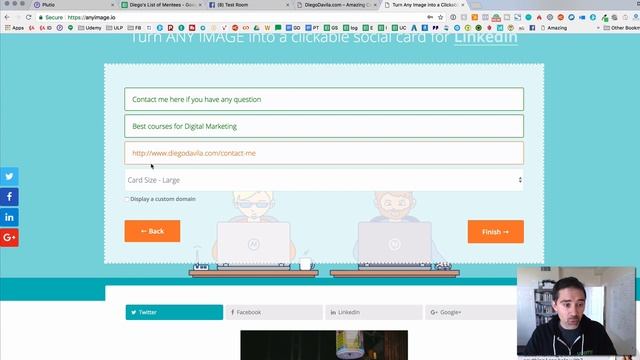Open Other Bookmarks folder
Image resolution: width=640 pixels, height=360 pixels.
[x=622, y=28]
